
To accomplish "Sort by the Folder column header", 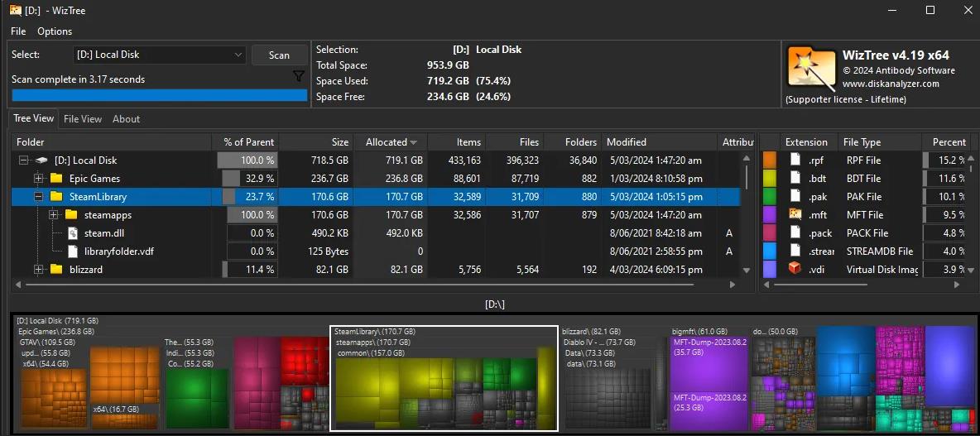I will pos(113,141).
